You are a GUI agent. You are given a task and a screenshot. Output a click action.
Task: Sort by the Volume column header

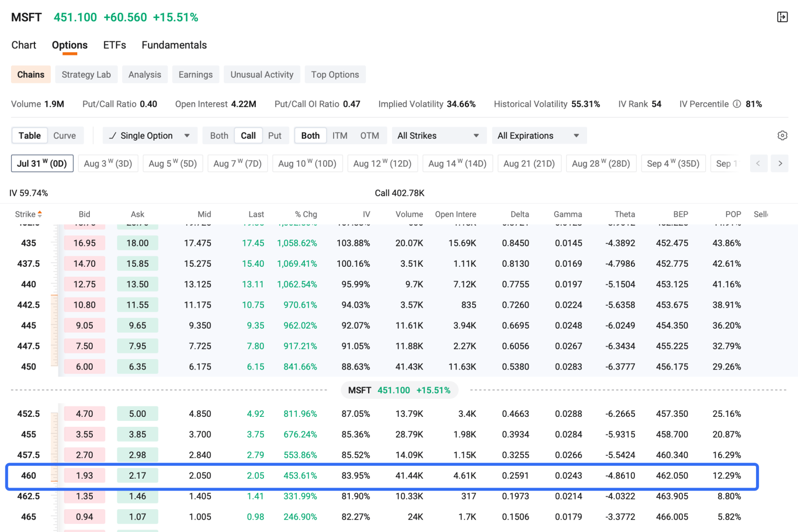[x=409, y=214]
